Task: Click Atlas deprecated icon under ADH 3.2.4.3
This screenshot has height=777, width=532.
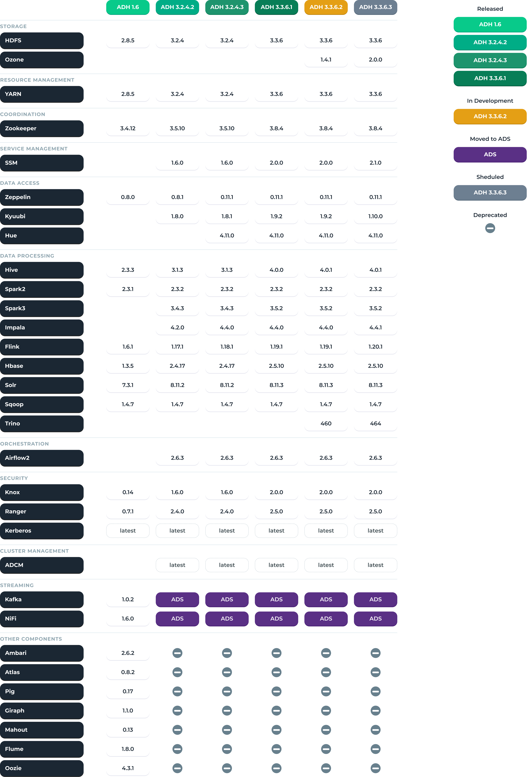Action: [227, 672]
